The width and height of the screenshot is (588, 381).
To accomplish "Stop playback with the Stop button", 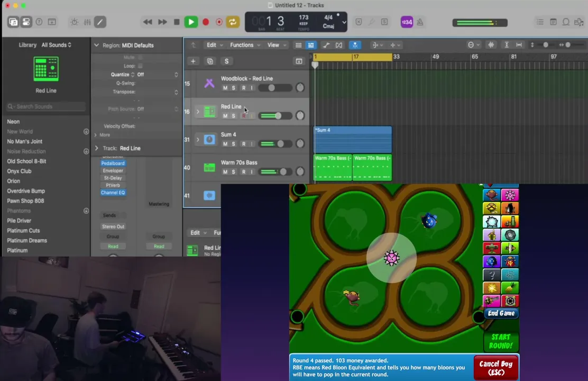I will [177, 22].
